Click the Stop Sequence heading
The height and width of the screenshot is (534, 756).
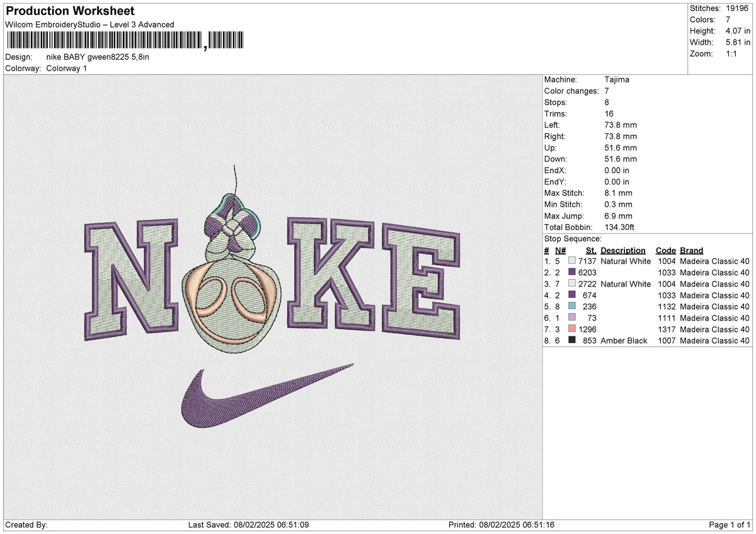click(x=573, y=239)
